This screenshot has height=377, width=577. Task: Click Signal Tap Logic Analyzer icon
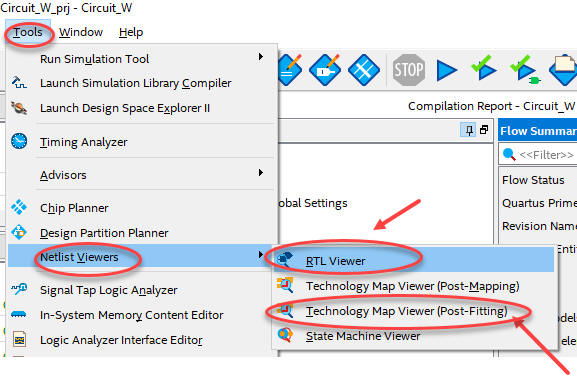[19, 289]
